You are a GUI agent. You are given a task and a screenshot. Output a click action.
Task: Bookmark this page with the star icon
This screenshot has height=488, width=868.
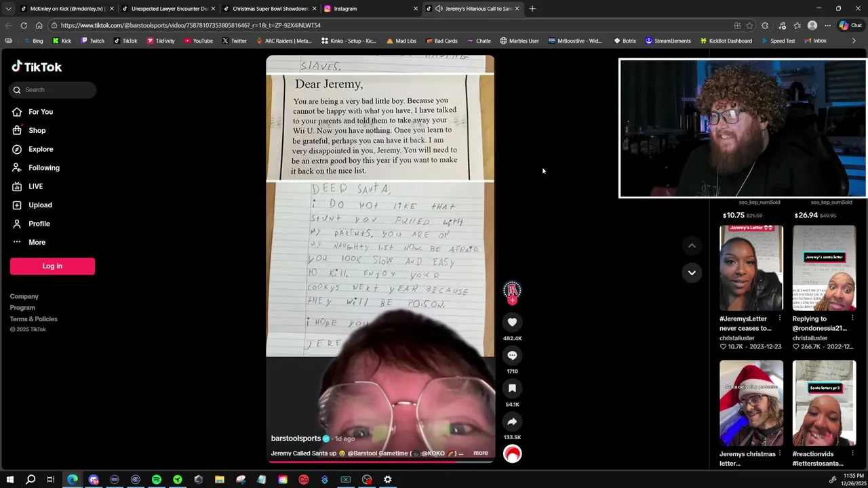point(749,25)
